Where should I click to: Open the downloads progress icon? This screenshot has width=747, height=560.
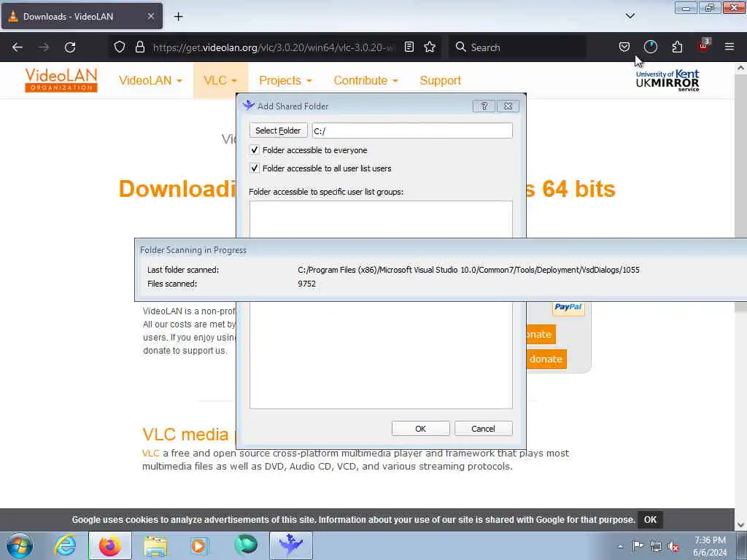pos(650,47)
